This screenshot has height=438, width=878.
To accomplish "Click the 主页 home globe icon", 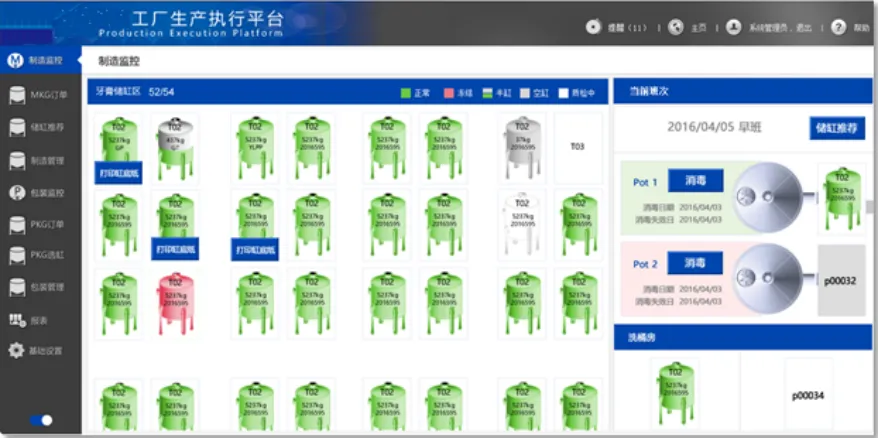I will (676, 27).
